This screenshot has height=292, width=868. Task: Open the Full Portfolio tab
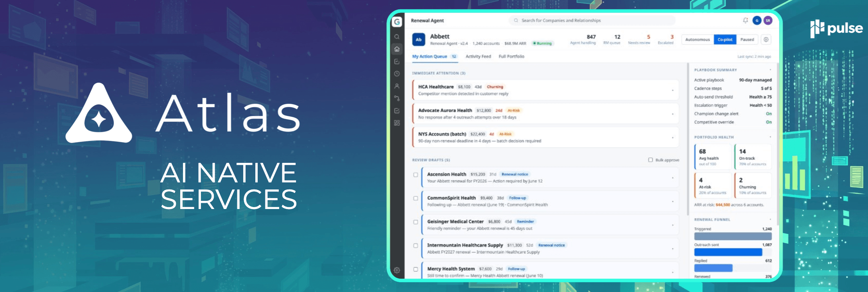511,56
